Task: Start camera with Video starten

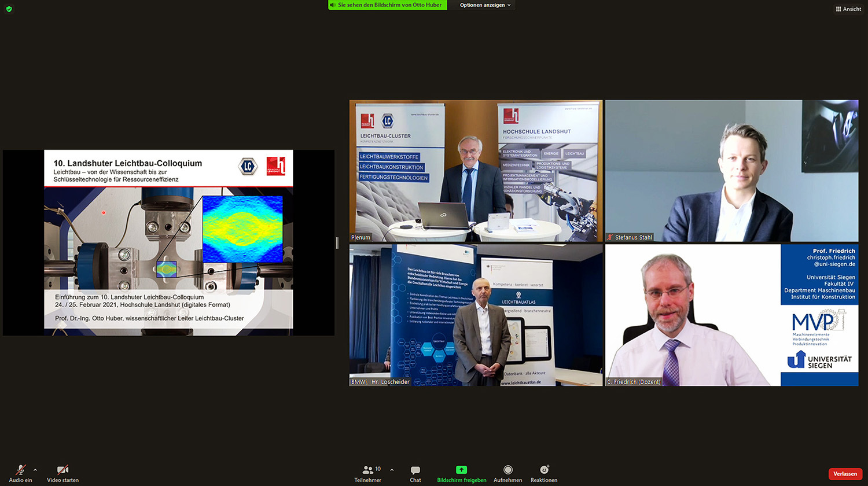Action: [x=62, y=470]
